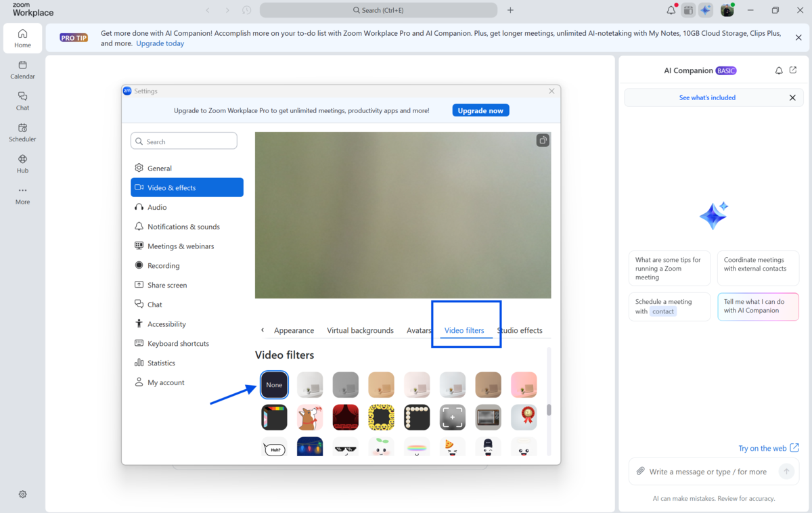Apply the sunglasses video filter
The width and height of the screenshot is (812, 513).
pyautogui.click(x=345, y=447)
